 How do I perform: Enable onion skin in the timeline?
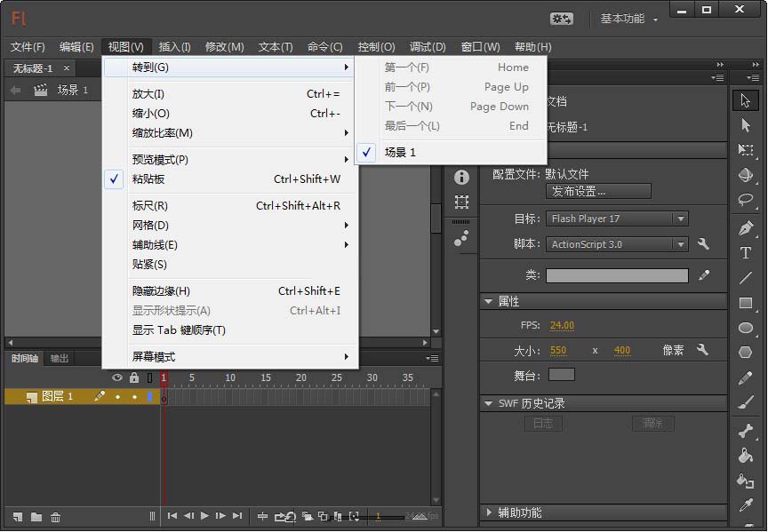pos(307,515)
